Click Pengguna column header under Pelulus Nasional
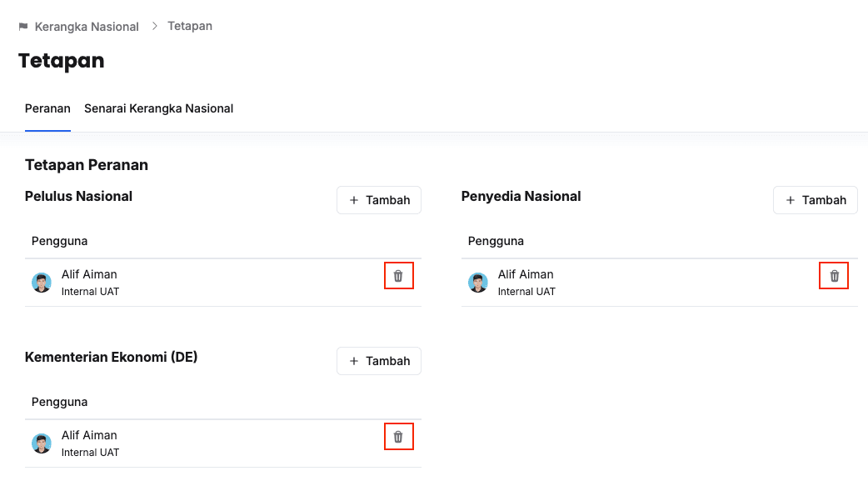 pyautogui.click(x=60, y=241)
